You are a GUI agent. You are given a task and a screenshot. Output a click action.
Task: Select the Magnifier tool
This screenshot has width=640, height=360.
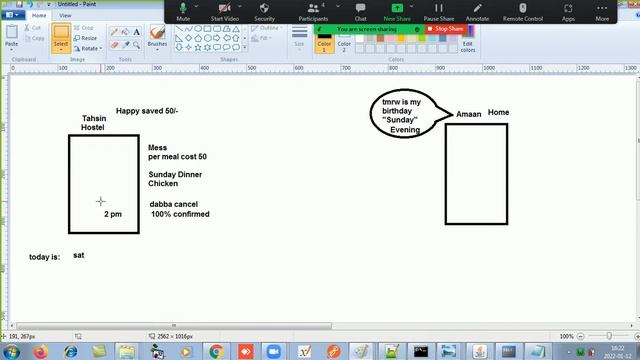click(137, 44)
